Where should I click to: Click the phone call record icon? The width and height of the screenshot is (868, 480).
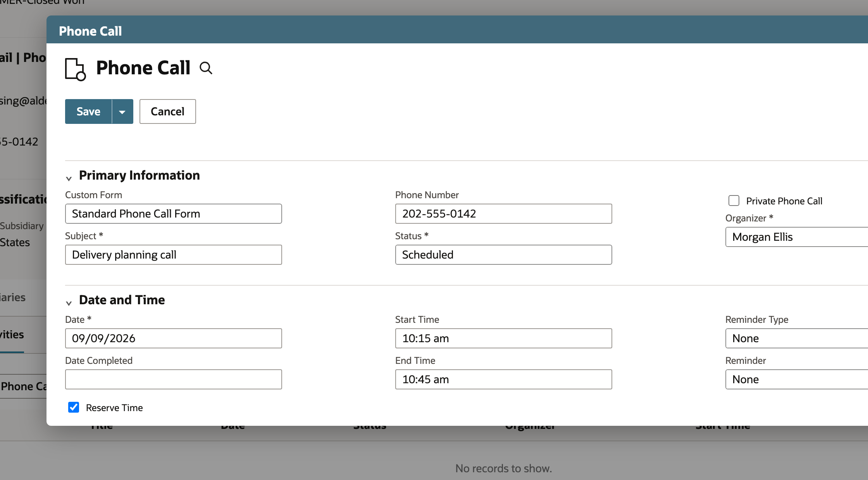(75, 69)
